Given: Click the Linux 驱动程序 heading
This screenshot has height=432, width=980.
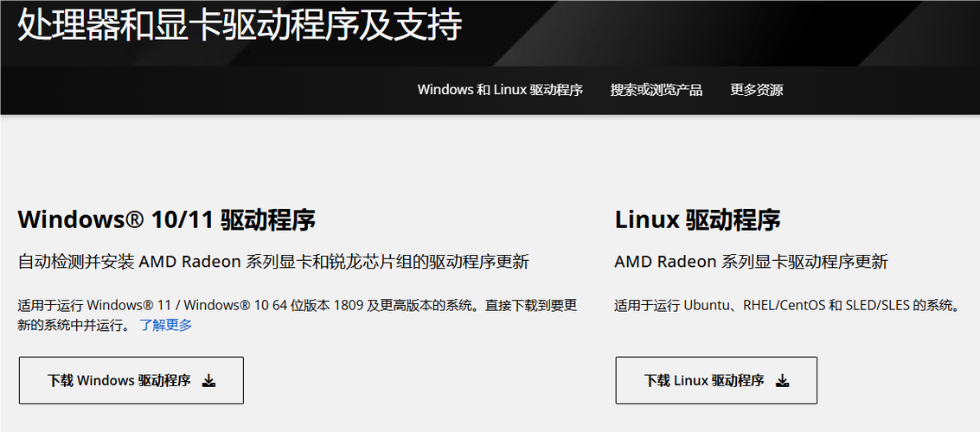Looking at the screenshot, I should tap(697, 220).
